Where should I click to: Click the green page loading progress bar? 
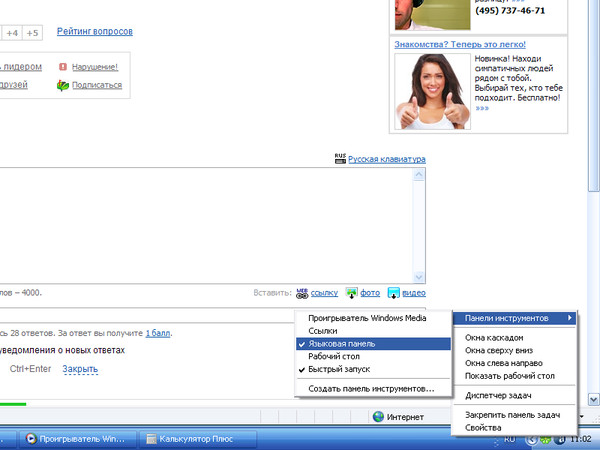[x=13, y=404]
